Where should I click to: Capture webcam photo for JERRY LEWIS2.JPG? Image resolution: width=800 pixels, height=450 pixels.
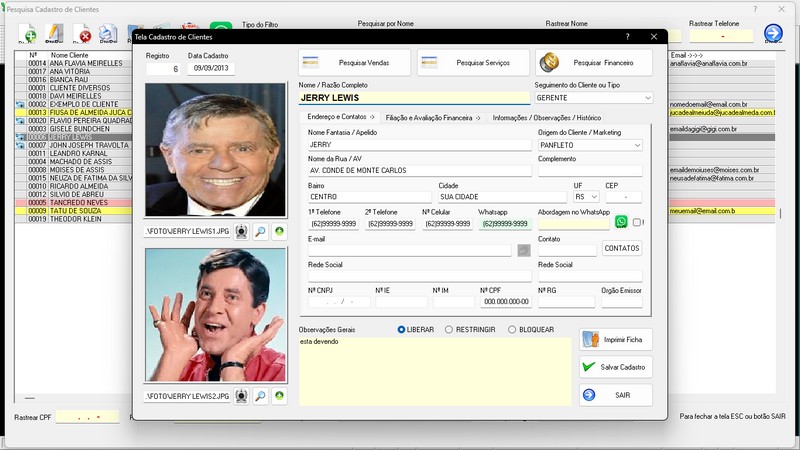241,396
